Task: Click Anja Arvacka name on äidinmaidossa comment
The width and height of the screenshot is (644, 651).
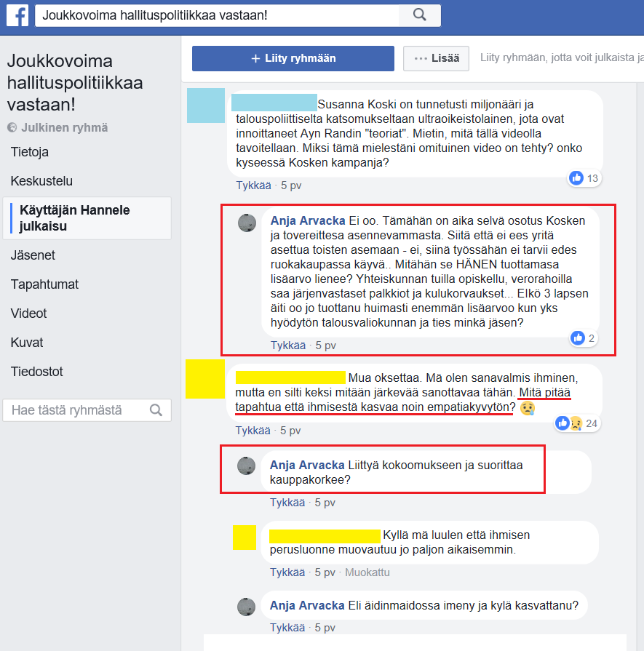Action: 307,605
